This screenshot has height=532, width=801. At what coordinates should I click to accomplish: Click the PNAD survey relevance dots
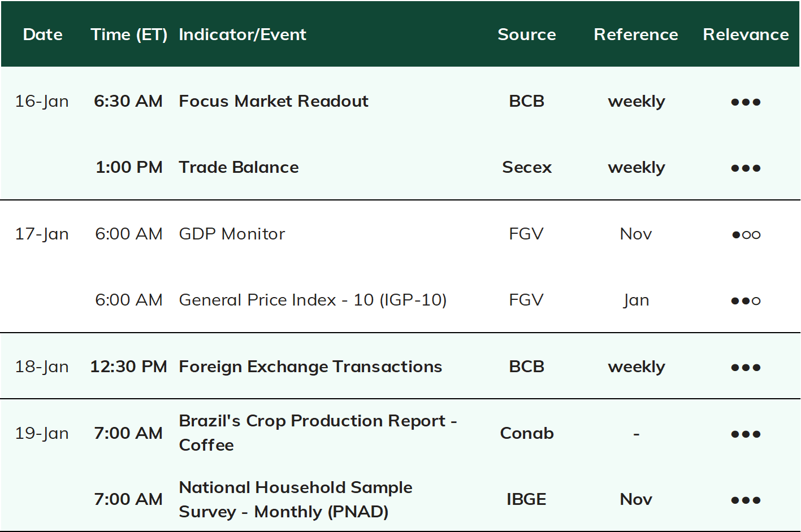click(746, 500)
